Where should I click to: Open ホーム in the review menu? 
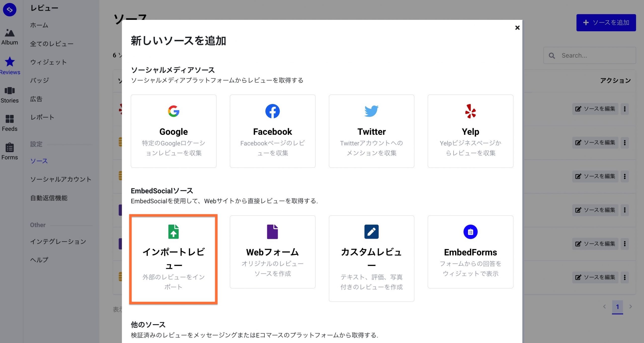pos(39,25)
